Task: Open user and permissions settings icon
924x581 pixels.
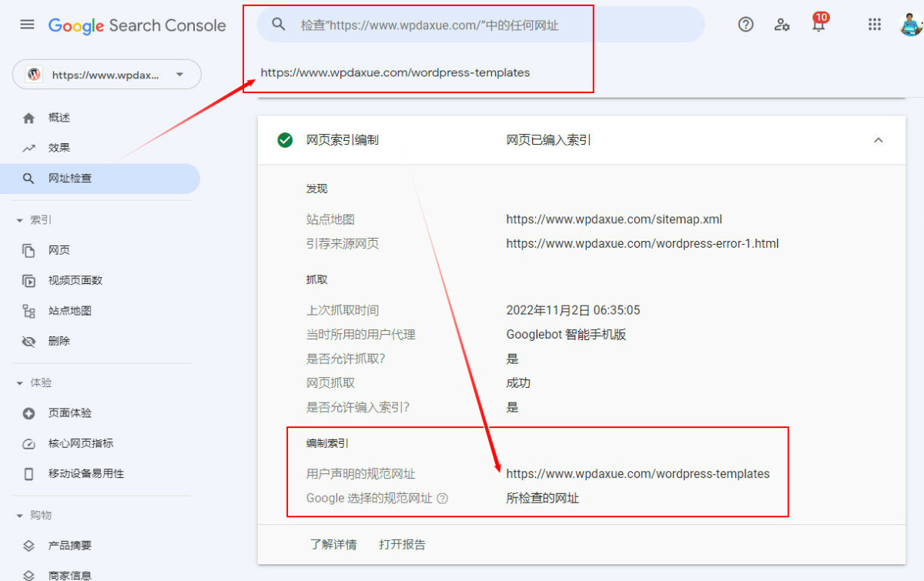Action: tap(782, 25)
